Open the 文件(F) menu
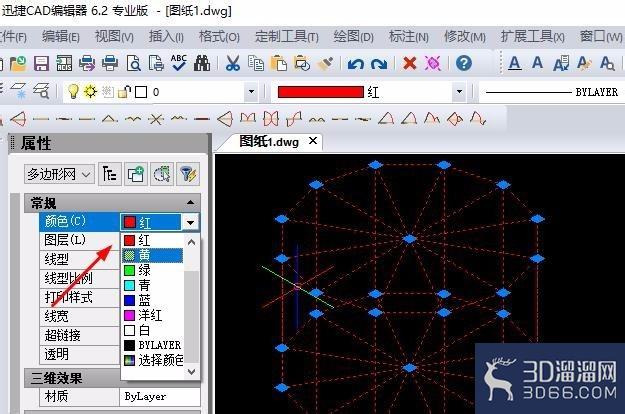This screenshot has height=414, width=625. coord(13,37)
